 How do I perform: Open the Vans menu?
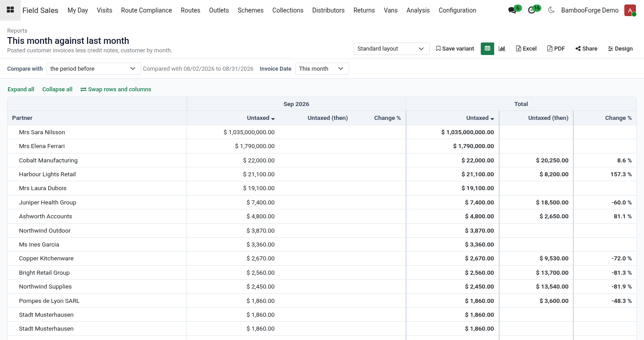click(x=391, y=10)
